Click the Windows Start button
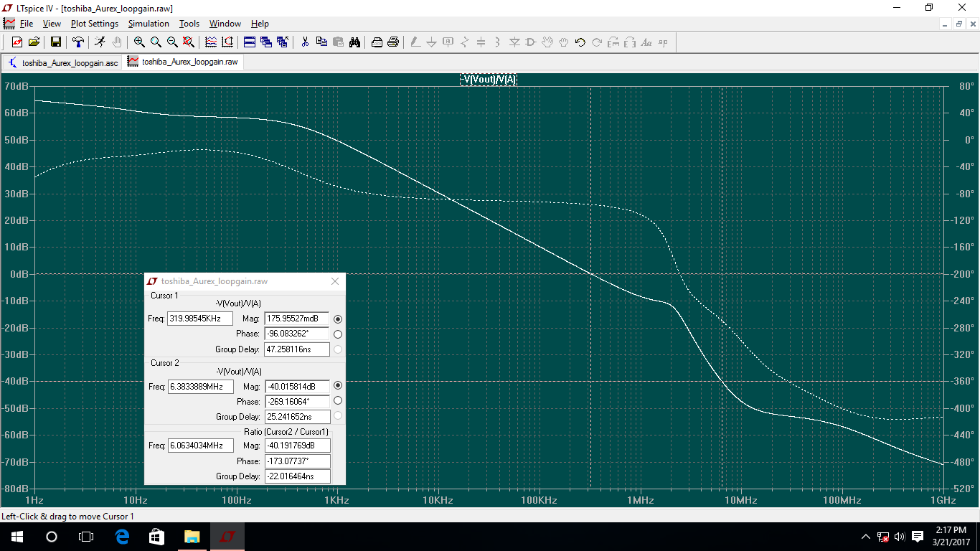This screenshot has height=551, width=980. point(17,537)
